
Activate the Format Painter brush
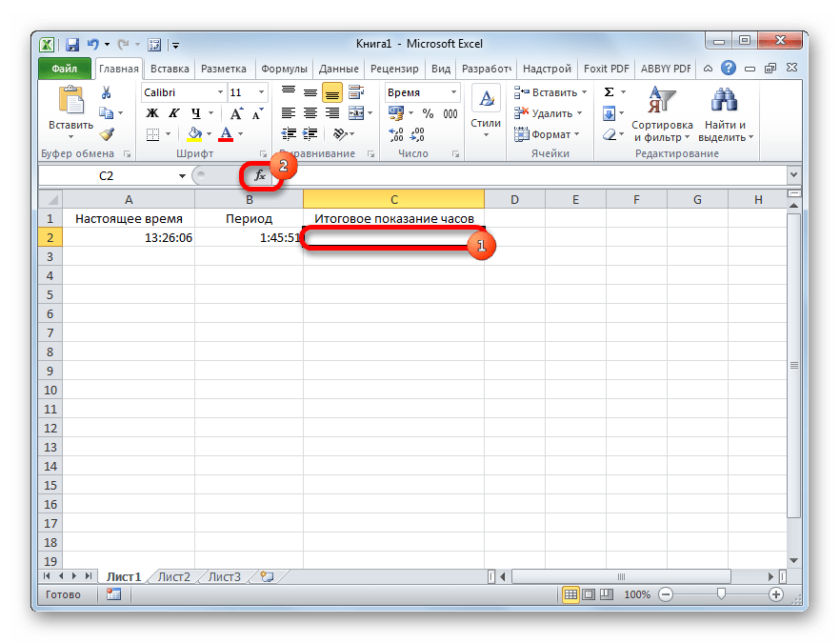click(107, 134)
